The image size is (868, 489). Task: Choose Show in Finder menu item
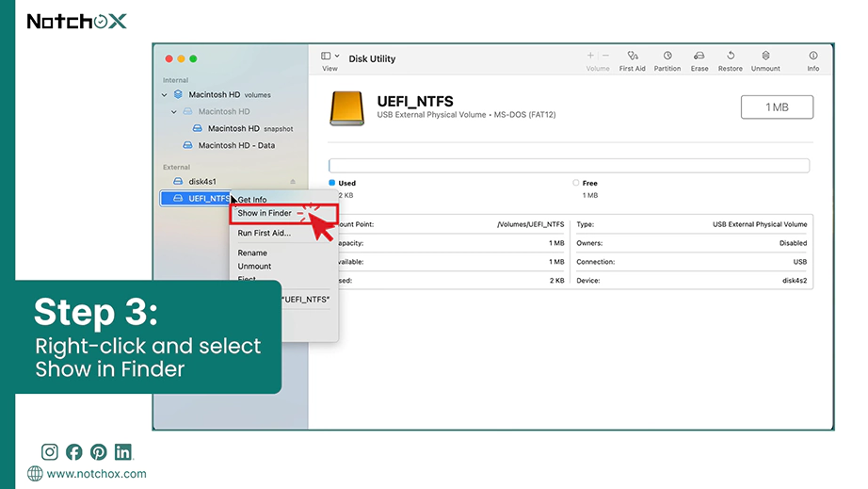point(264,213)
